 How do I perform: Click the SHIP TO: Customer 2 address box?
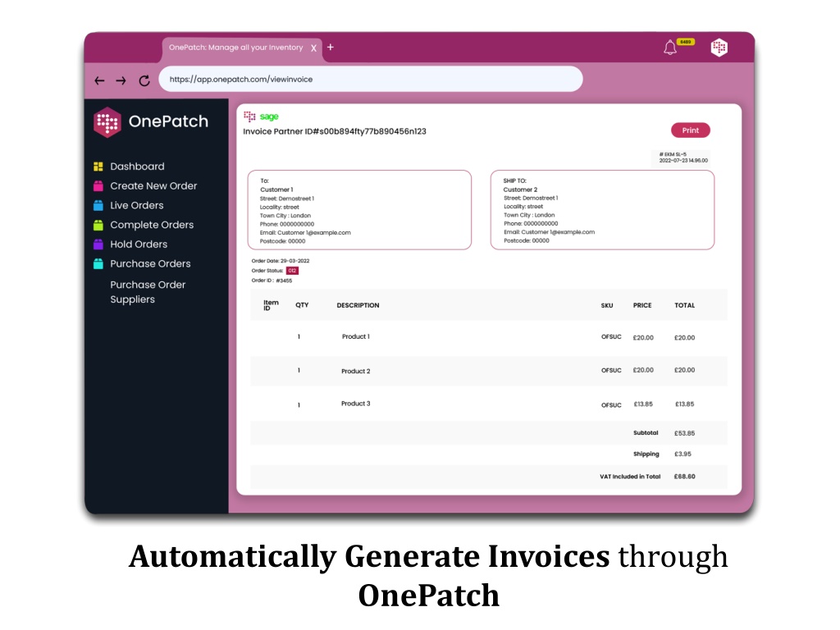tap(602, 210)
